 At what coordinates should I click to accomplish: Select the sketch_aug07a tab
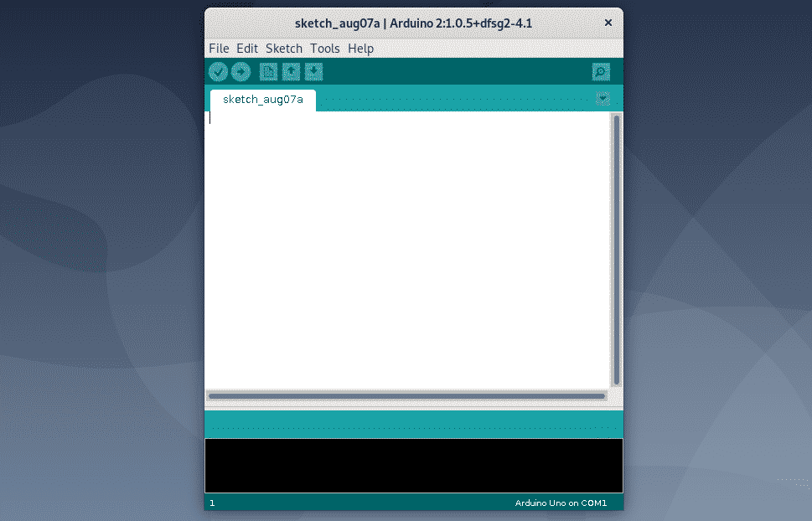[263, 100]
